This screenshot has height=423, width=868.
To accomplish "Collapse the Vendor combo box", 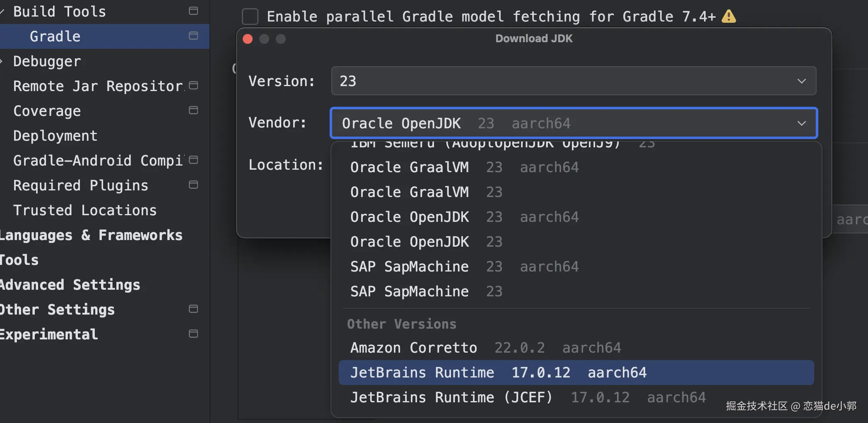I will point(801,123).
